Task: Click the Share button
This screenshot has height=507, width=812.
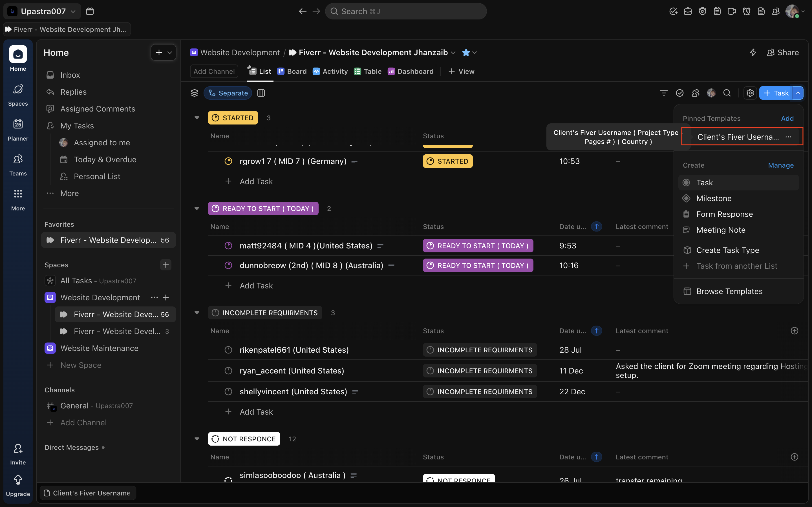Action: [x=782, y=52]
